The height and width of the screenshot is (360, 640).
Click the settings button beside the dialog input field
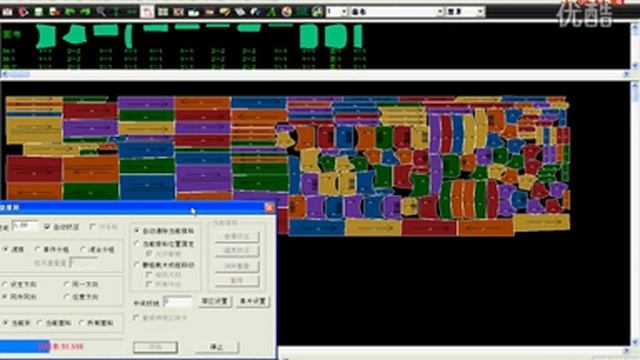215,301
